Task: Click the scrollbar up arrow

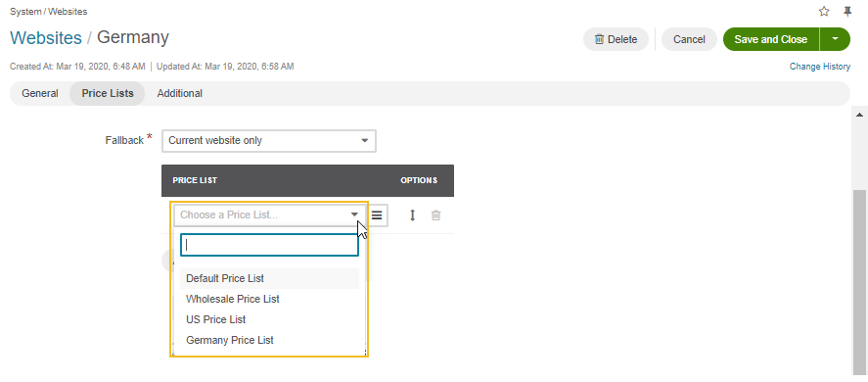Action: pos(860,115)
